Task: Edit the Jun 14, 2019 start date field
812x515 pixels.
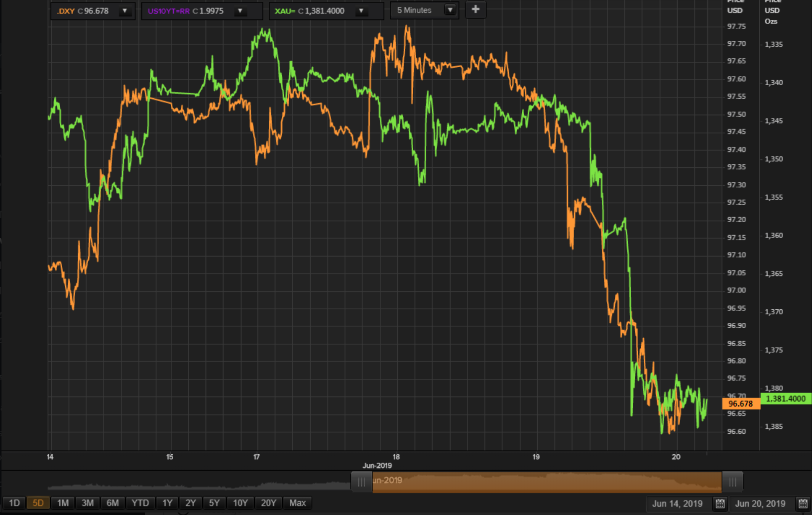Action: [x=678, y=504]
